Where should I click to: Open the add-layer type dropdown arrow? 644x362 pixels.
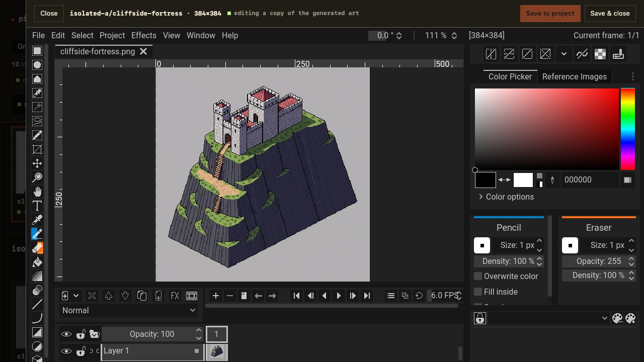click(x=76, y=296)
